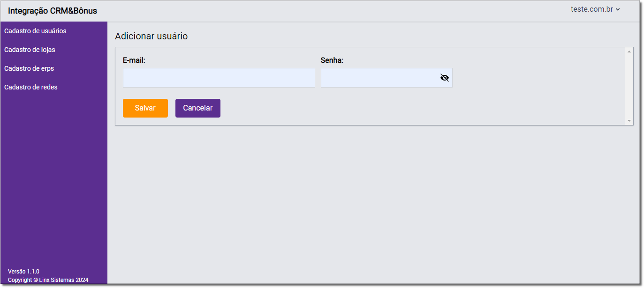The image size is (644, 288).
Task: Select Cadastro de erps in sidebar
Action: click(x=29, y=68)
